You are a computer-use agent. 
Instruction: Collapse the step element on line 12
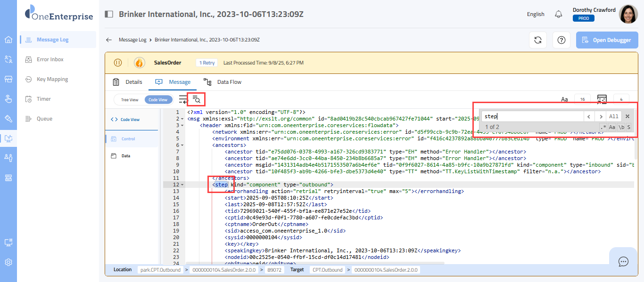click(182, 185)
